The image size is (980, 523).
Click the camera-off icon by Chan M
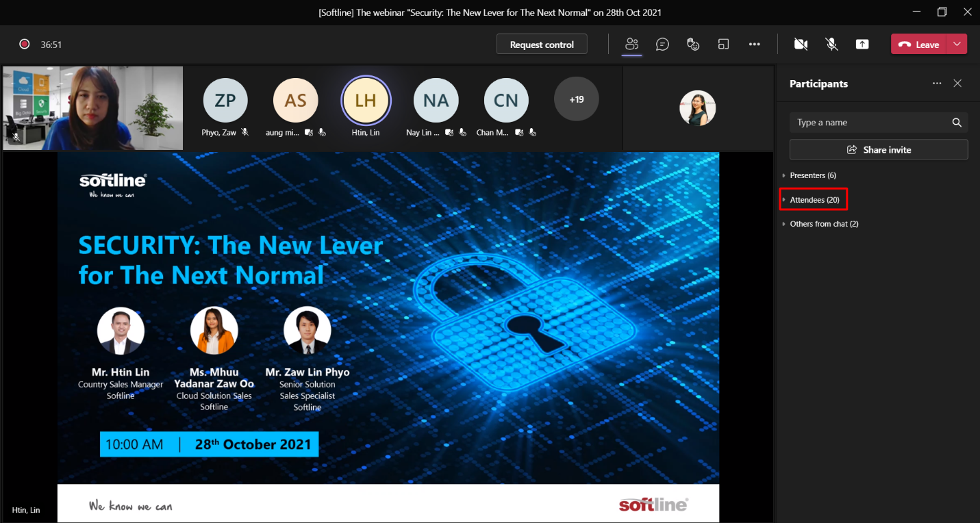520,132
